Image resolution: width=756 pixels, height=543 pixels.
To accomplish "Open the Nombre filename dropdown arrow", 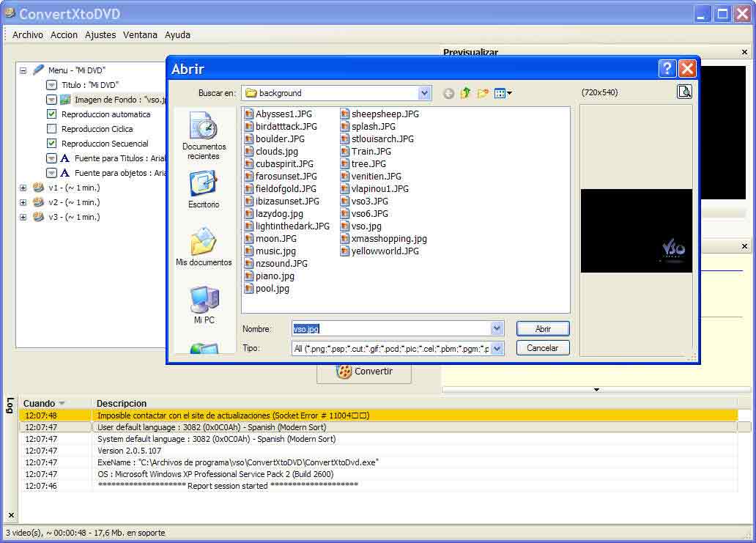I will click(x=497, y=329).
